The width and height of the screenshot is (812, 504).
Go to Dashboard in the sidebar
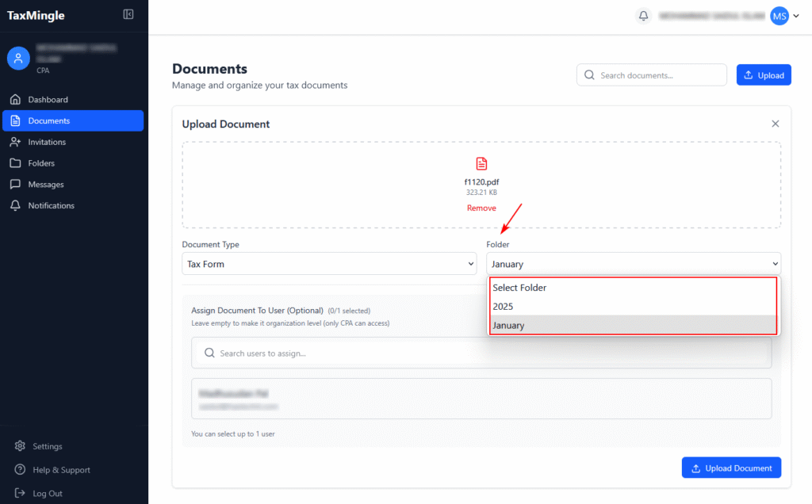(x=48, y=100)
